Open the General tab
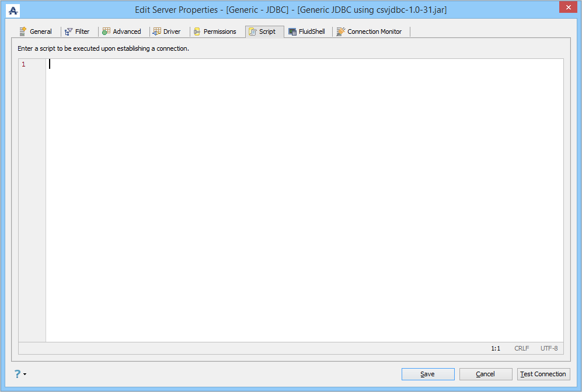Image resolution: width=582 pixels, height=392 pixels. [x=36, y=32]
